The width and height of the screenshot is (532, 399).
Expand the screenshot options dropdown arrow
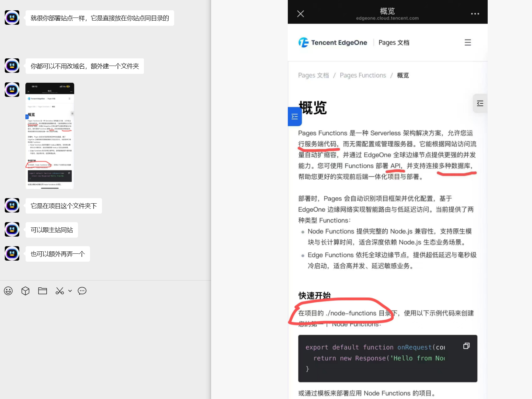[x=70, y=291]
